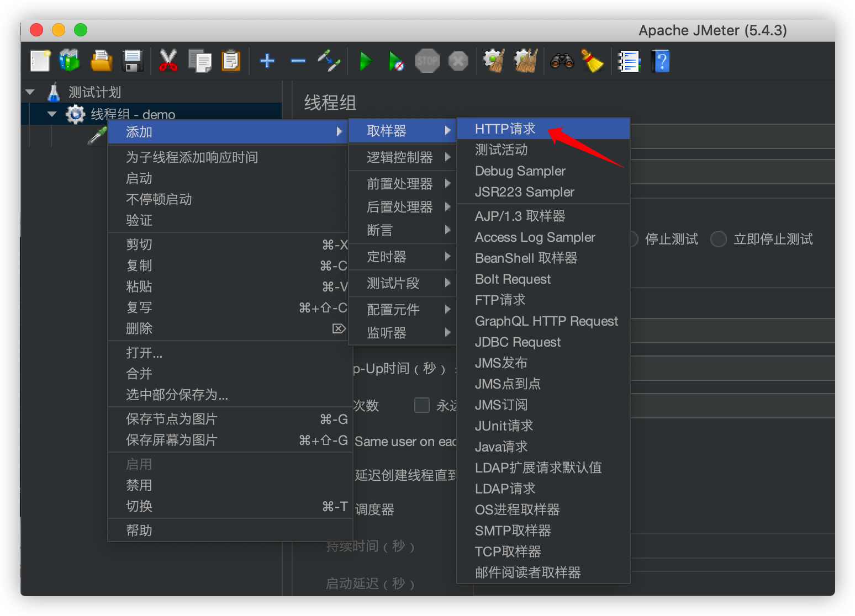Expand the 定时器 submenu
The image size is (855, 616).
point(403,257)
